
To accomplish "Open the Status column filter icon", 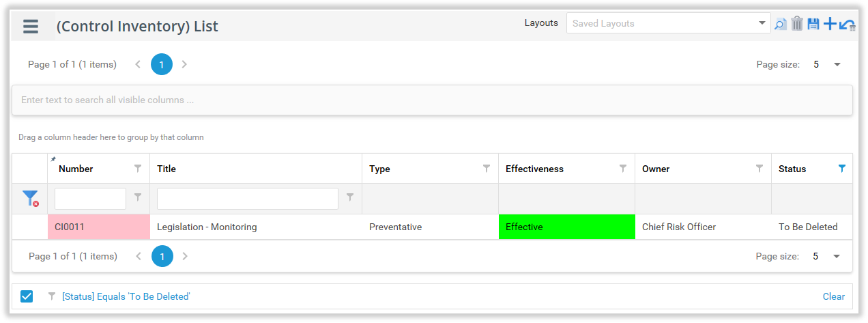I will [x=841, y=169].
